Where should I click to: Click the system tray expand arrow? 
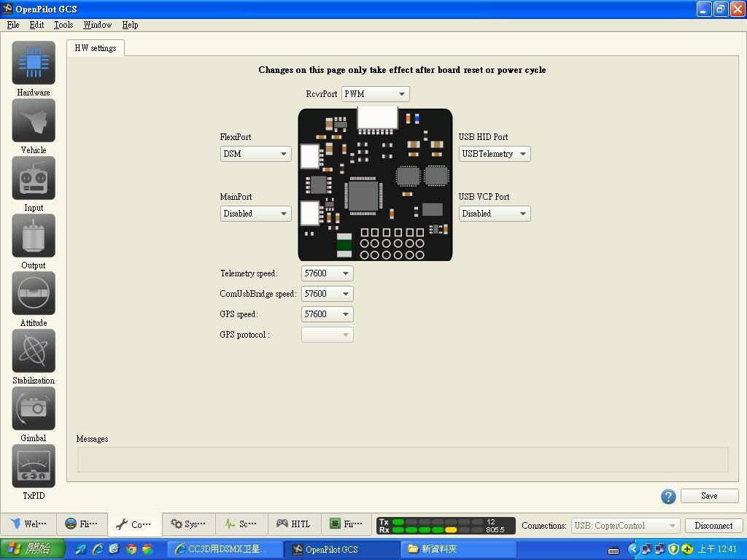(633, 550)
